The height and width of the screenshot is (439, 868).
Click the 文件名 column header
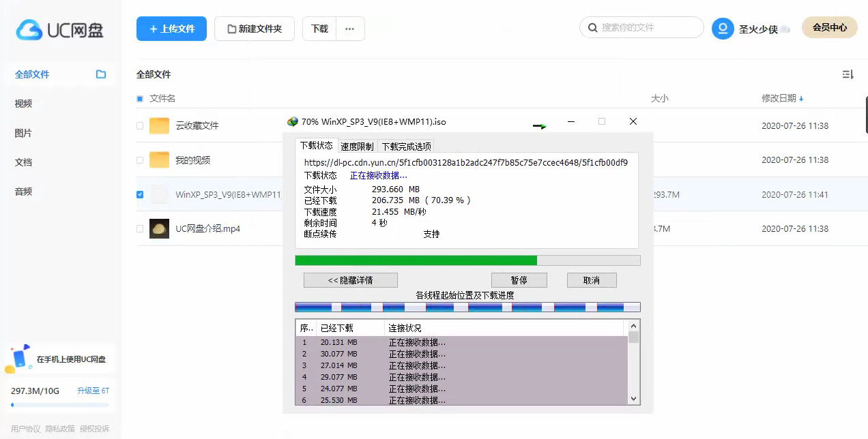click(x=163, y=99)
